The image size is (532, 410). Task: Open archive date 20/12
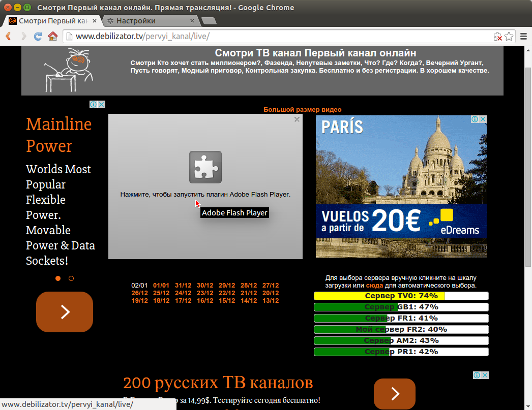pos(271,293)
